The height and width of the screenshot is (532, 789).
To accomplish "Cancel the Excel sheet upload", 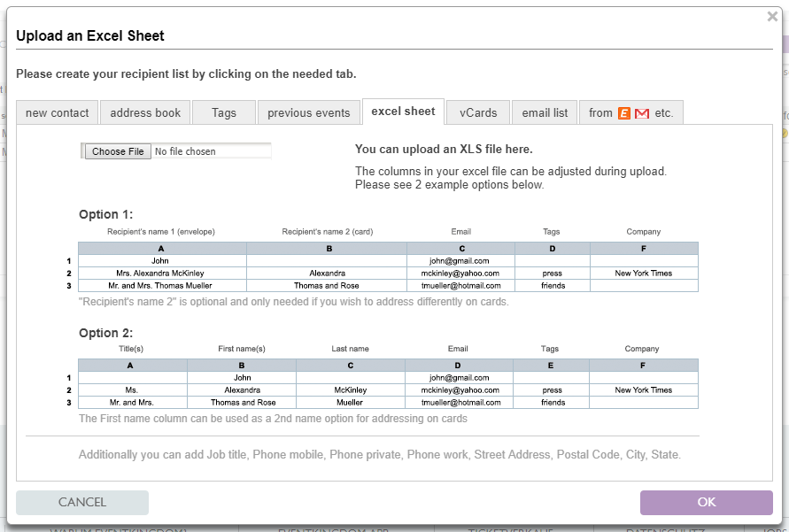I will pos(82,502).
